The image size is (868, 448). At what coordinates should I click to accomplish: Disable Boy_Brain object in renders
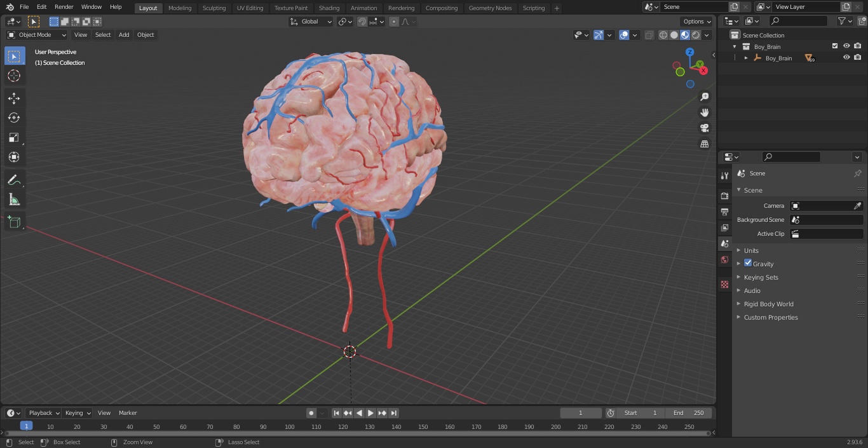pyautogui.click(x=857, y=57)
